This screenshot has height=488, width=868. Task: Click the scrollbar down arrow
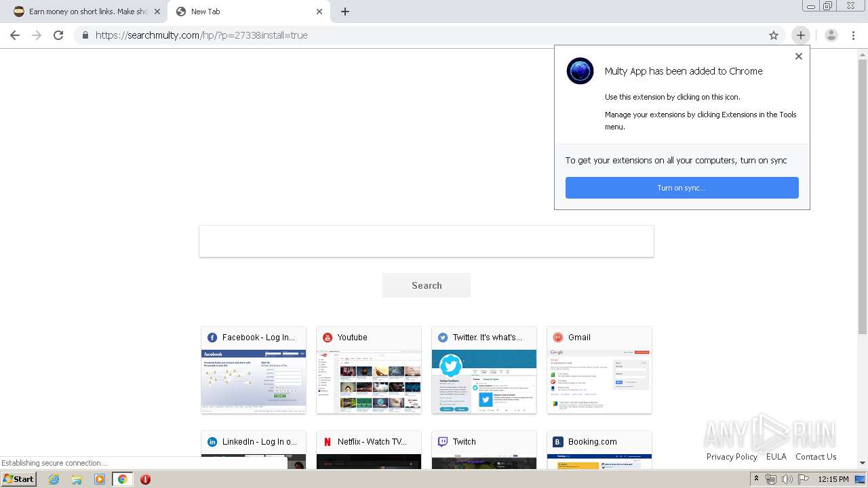(863, 463)
